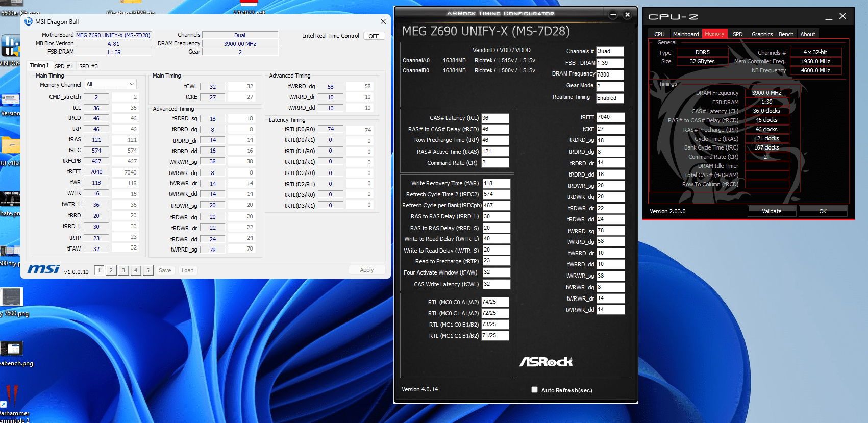Click the NB Frequency 4600.0 MHz value in CPU-Z
This screenshot has height=423, width=868.
pyautogui.click(x=815, y=70)
